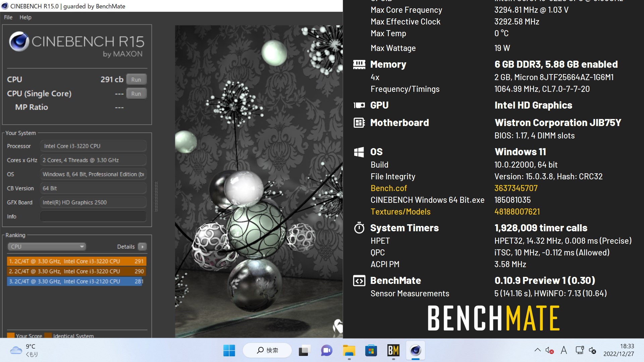644x362 pixels.
Task: Open the Help menu
Action: tap(25, 17)
